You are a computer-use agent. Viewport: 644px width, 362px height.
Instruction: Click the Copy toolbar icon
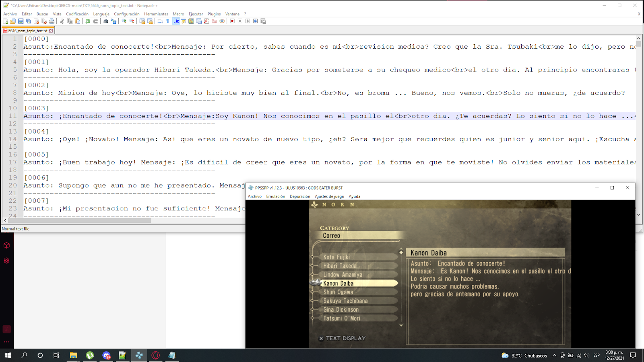pos(70,21)
